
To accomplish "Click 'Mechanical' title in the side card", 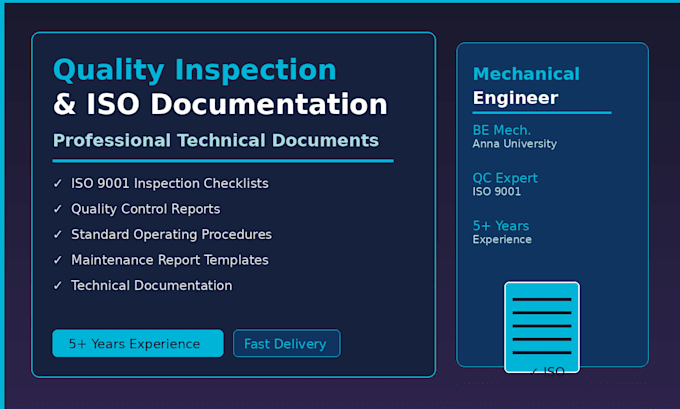I will click(x=526, y=74).
